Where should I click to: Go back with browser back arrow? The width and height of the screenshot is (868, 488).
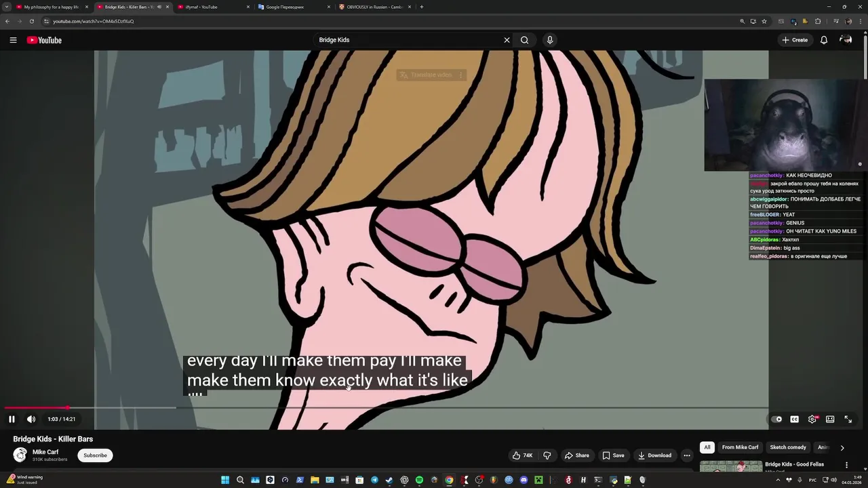point(7,21)
